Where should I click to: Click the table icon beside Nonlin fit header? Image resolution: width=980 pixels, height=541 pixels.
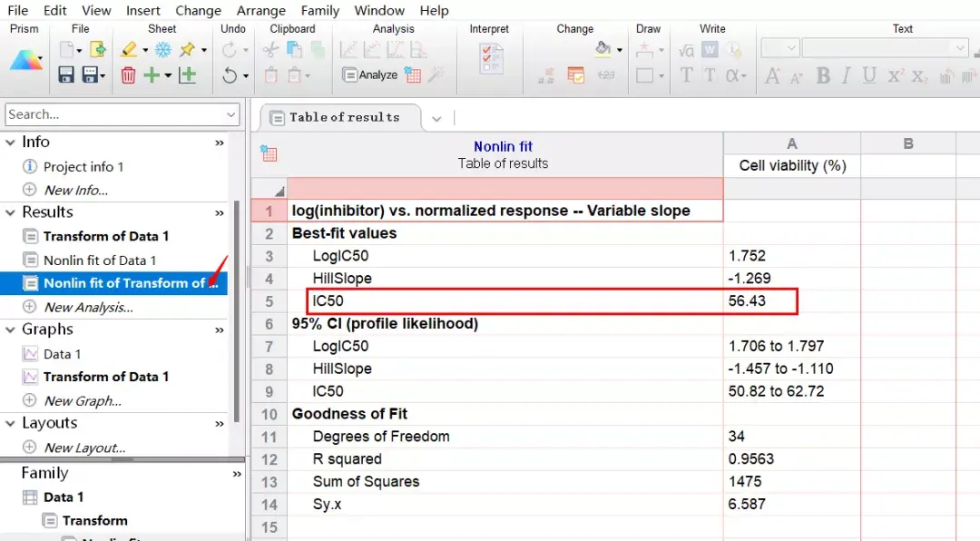click(x=269, y=153)
